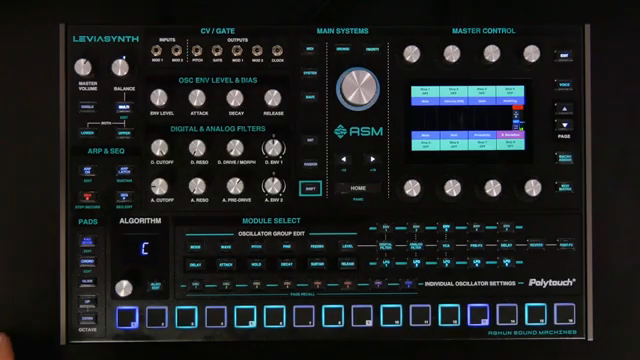640x360 pixels.
Task: Click the Algo Edit button
Action: coord(156,285)
